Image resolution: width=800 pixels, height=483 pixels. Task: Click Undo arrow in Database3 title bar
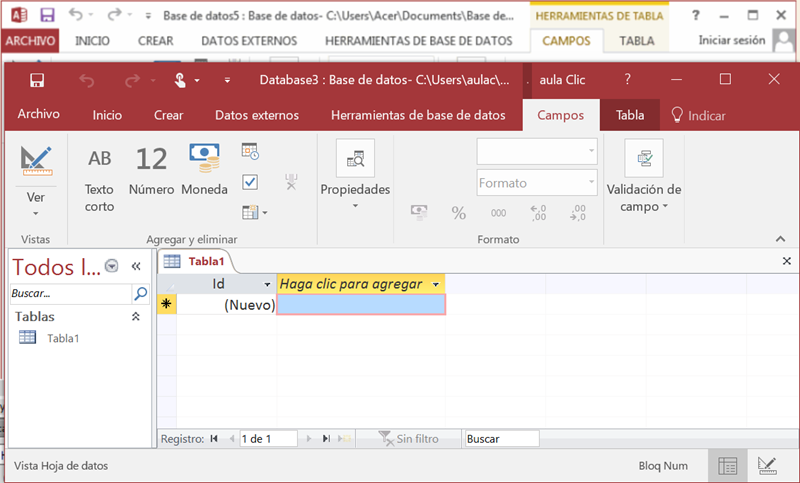[x=87, y=81]
